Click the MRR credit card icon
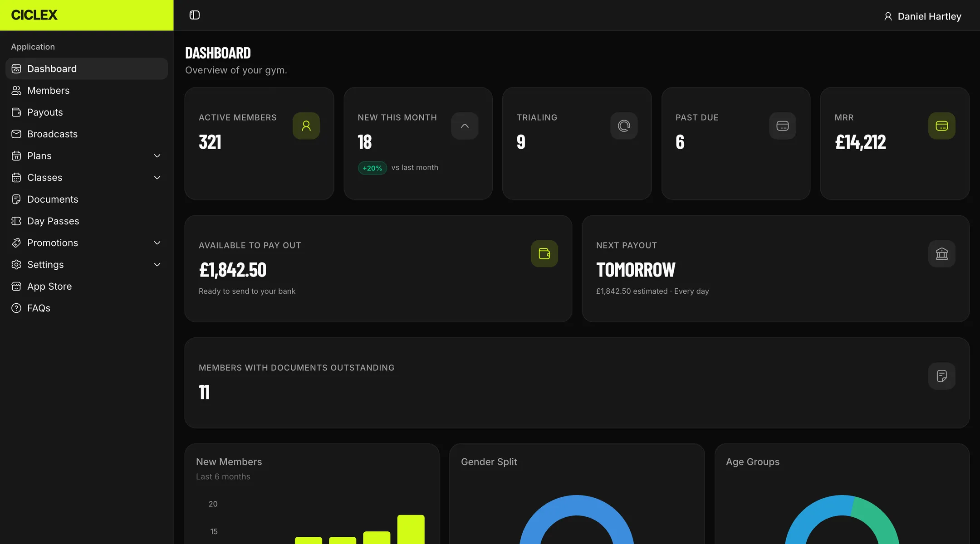Image resolution: width=980 pixels, height=544 pixels. (942, 126)
